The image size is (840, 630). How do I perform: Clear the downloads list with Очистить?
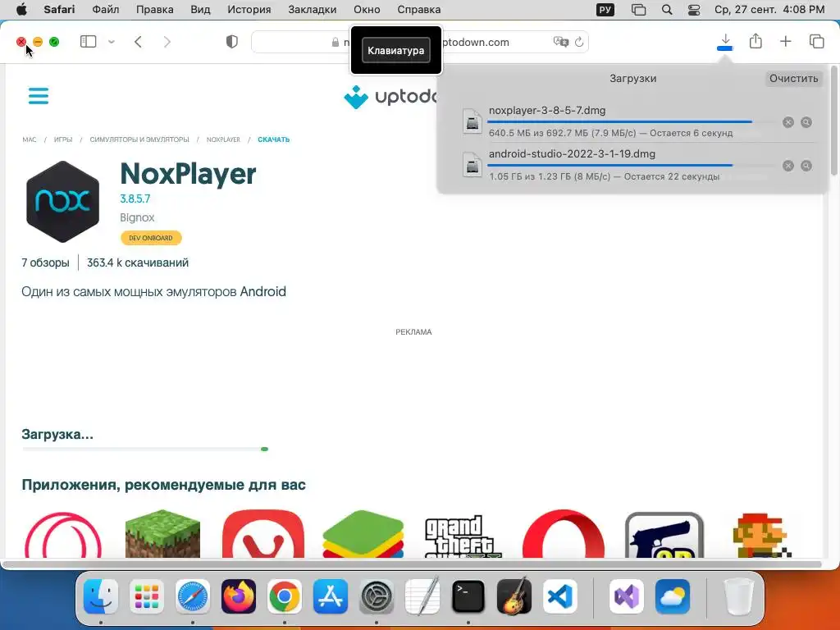pos(793,78)
